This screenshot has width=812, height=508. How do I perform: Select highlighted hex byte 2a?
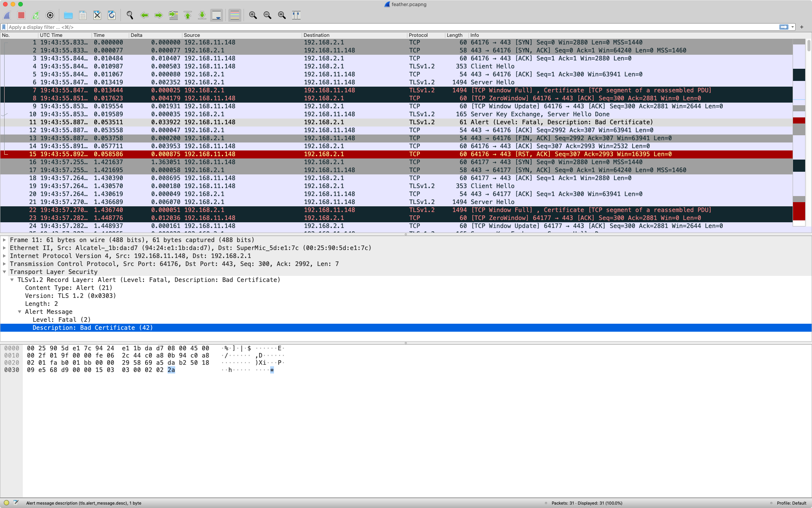click(171, 370)
